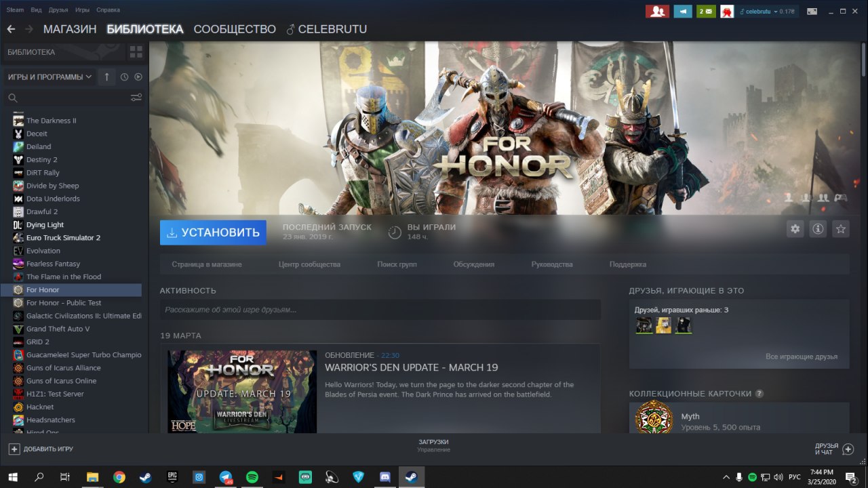Open Windows notification center
Viewport: 868px width, 488px height.
pyautogui.click(x=850, y=476)
